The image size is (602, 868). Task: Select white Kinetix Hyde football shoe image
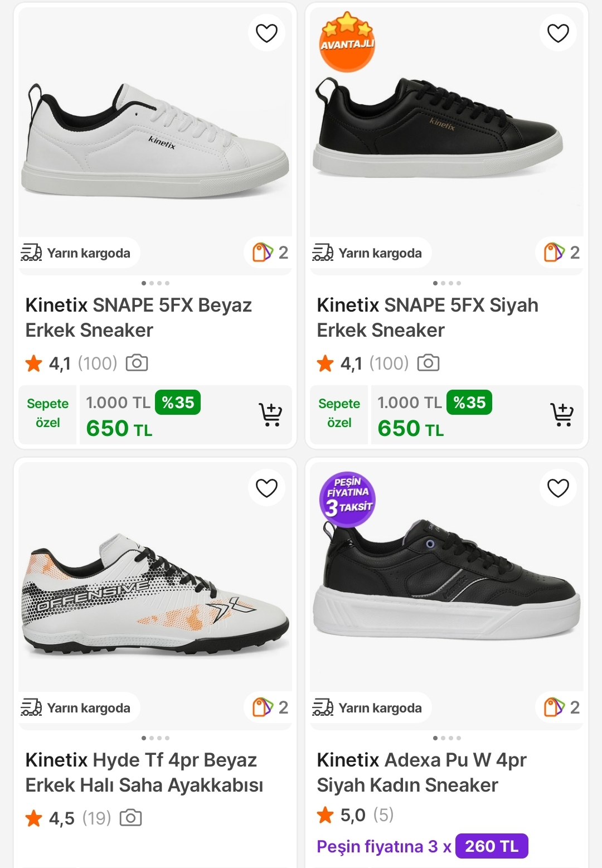click(155, 594)
